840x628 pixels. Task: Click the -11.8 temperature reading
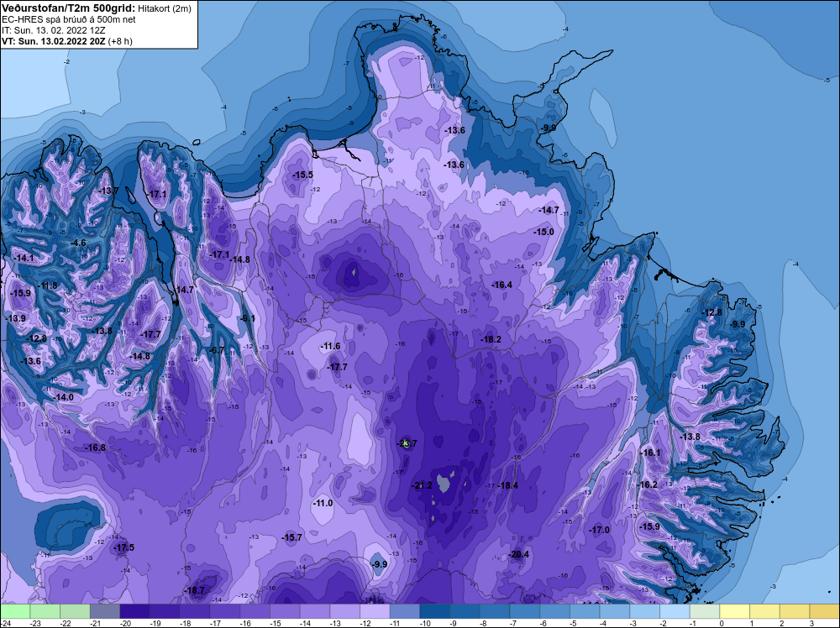pyautogui.click(x=47, y=286)
